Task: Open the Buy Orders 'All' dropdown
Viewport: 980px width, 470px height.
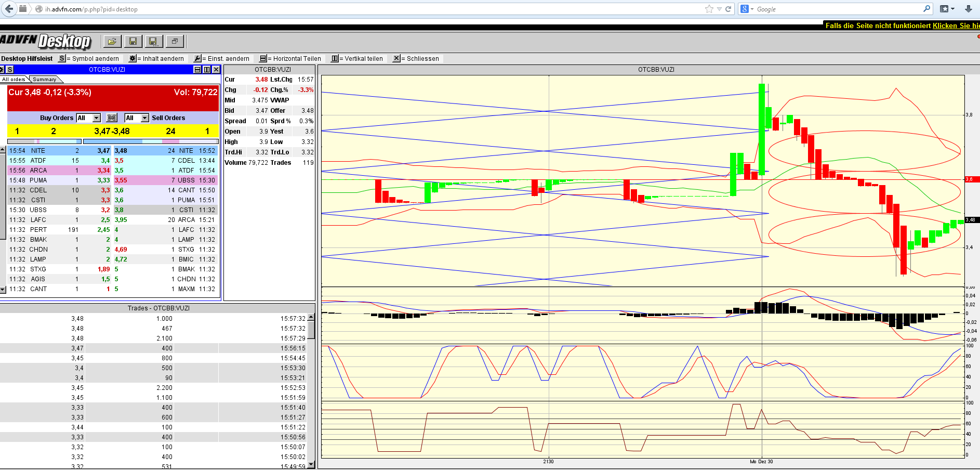Action: (x=88, y=118)
